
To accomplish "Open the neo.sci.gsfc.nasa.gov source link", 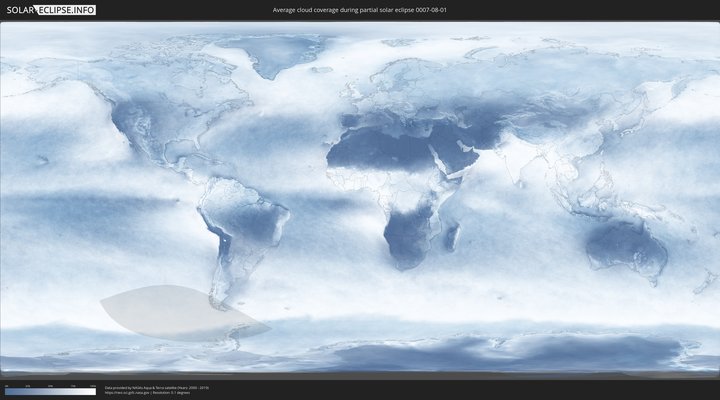I will click(x=123, y=392).
